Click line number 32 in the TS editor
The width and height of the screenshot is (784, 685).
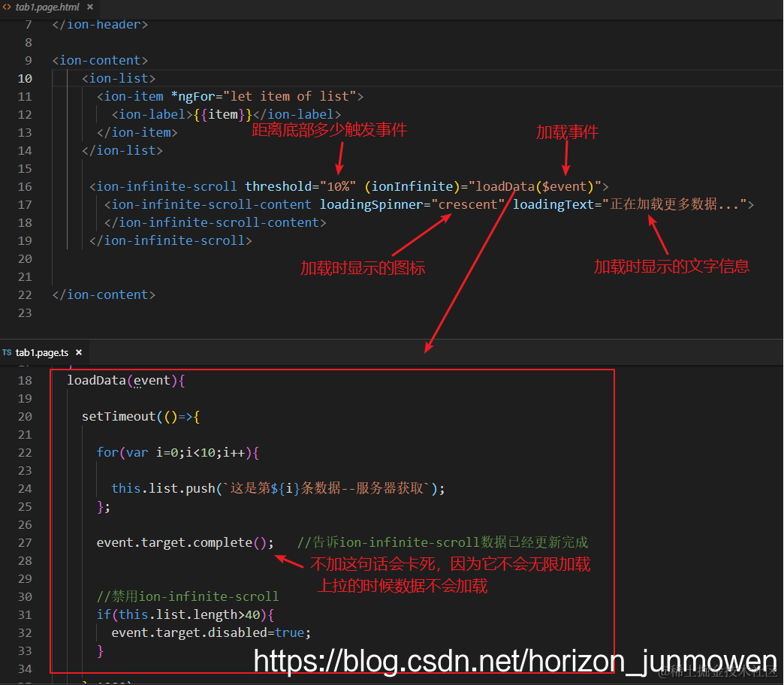point(25,632)
